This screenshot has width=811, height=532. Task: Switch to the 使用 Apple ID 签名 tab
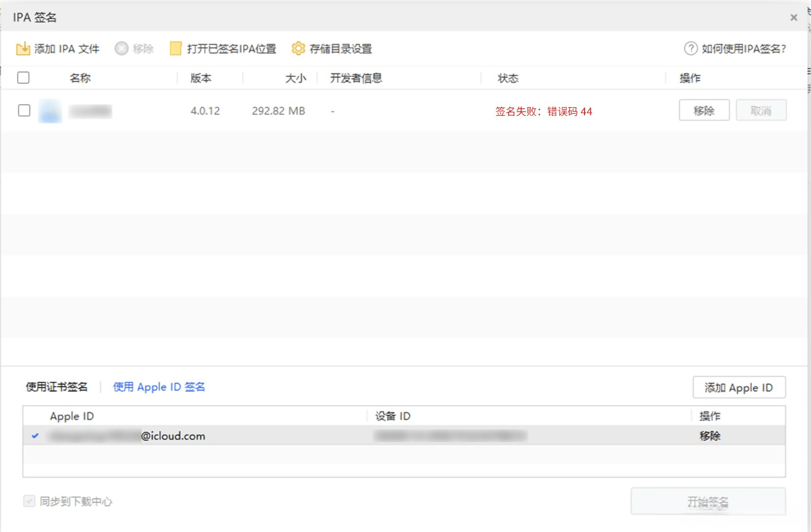[159, 386]
